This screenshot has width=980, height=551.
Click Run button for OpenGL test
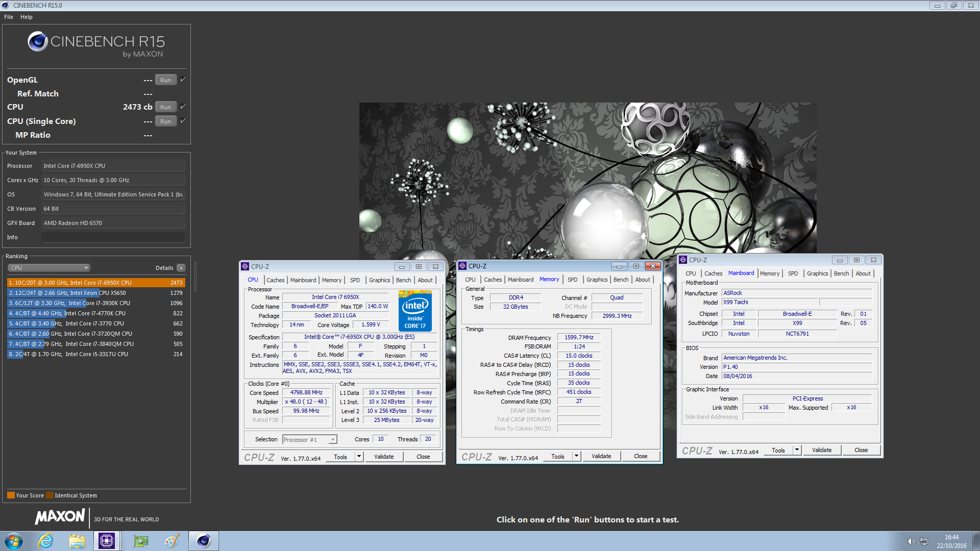coord(165,80)
